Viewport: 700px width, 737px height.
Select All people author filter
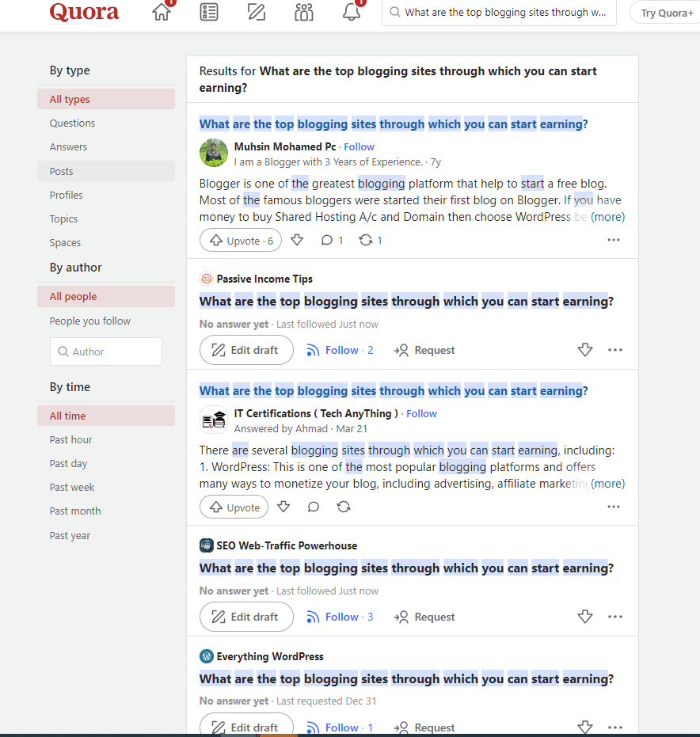coord(106,297)
